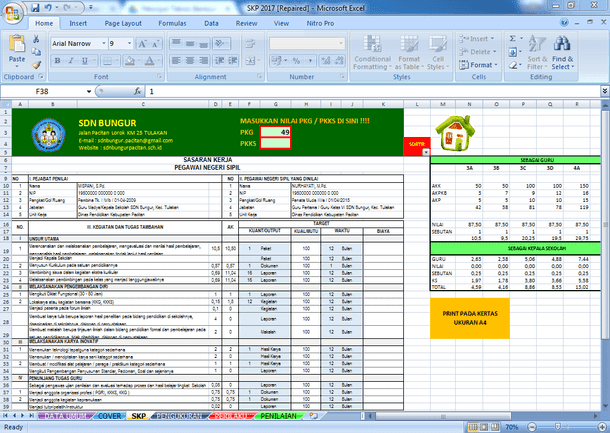Click the insert function fx button

point(137,91)
